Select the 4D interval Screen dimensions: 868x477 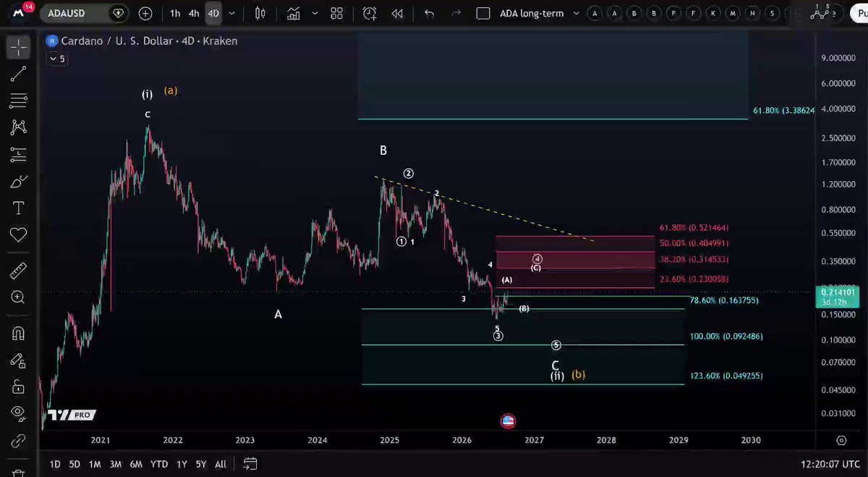[x=213, y=13]
